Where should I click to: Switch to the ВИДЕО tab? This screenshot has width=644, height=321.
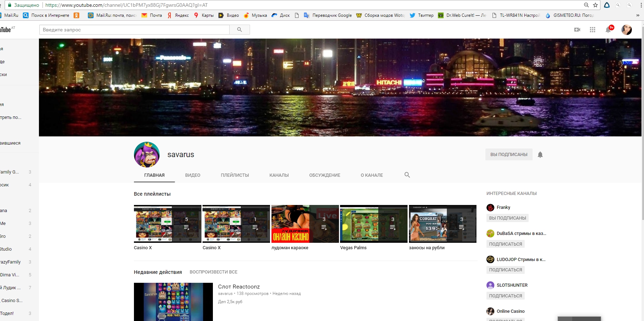coord(193,175)
